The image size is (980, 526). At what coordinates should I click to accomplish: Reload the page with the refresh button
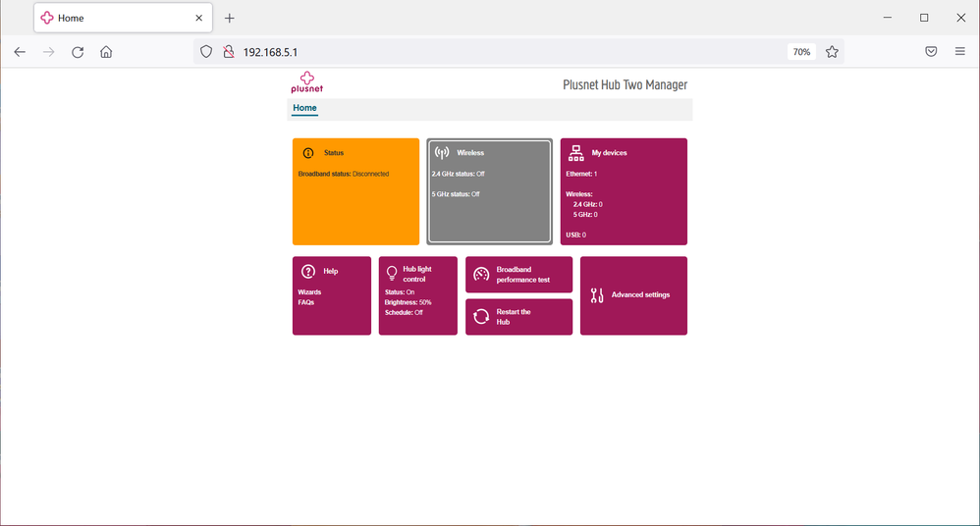(x=78, y=52)
